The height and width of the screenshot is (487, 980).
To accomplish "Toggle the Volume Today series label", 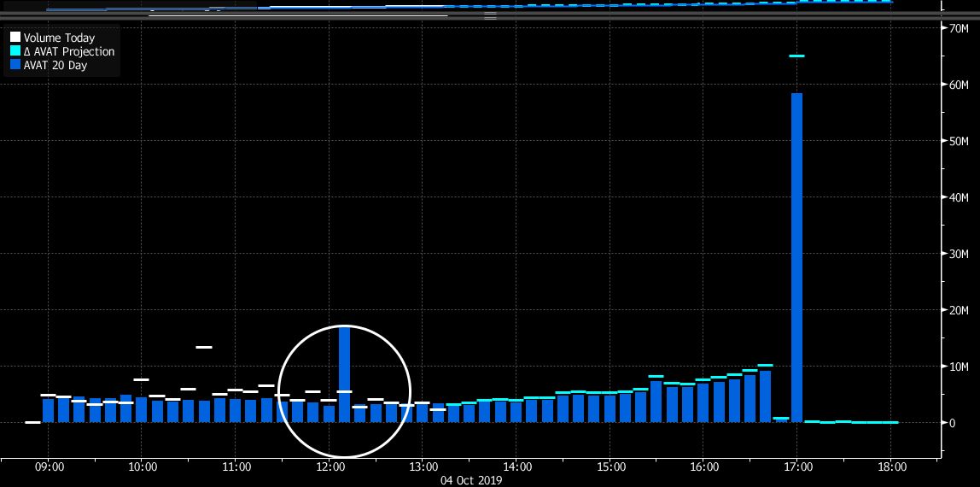I will click(59, 38).
